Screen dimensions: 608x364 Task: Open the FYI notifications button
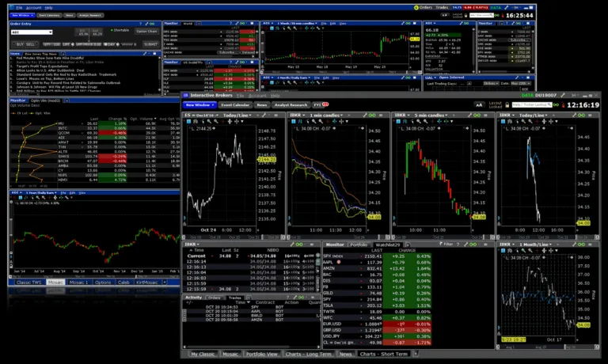tap(321, 104)
